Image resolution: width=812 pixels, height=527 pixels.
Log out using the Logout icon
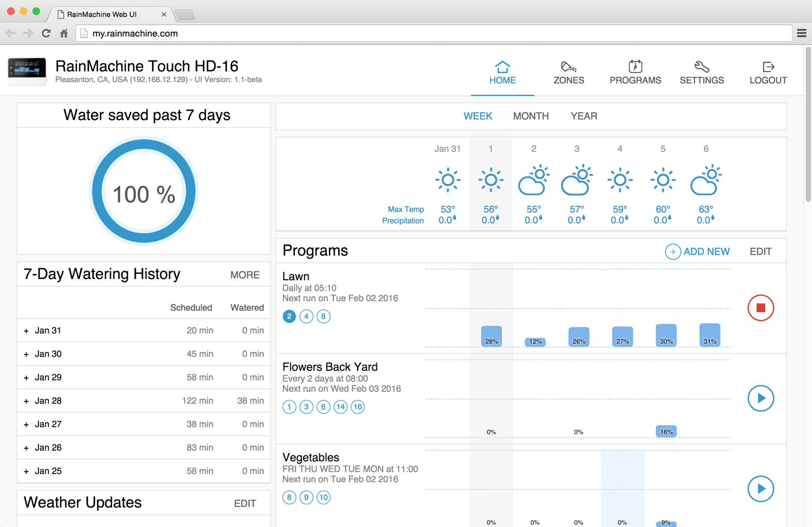(768, 73)
